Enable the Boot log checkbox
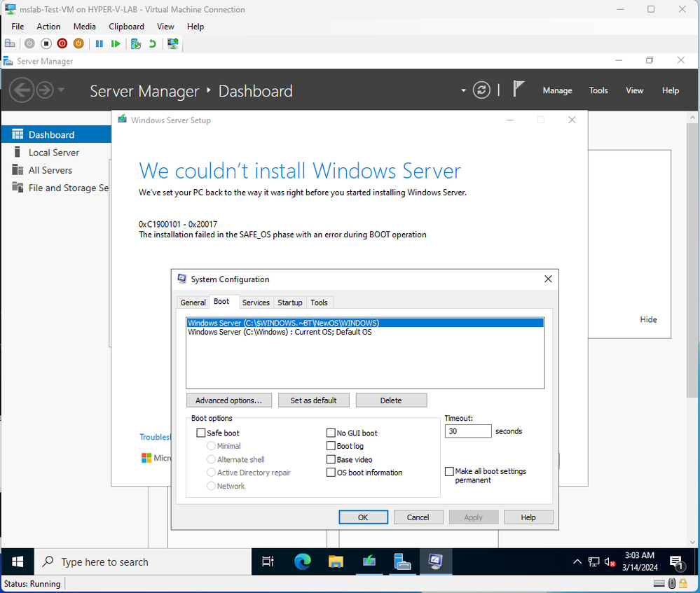This screenshot has width=700, height=593. [331, 446]
